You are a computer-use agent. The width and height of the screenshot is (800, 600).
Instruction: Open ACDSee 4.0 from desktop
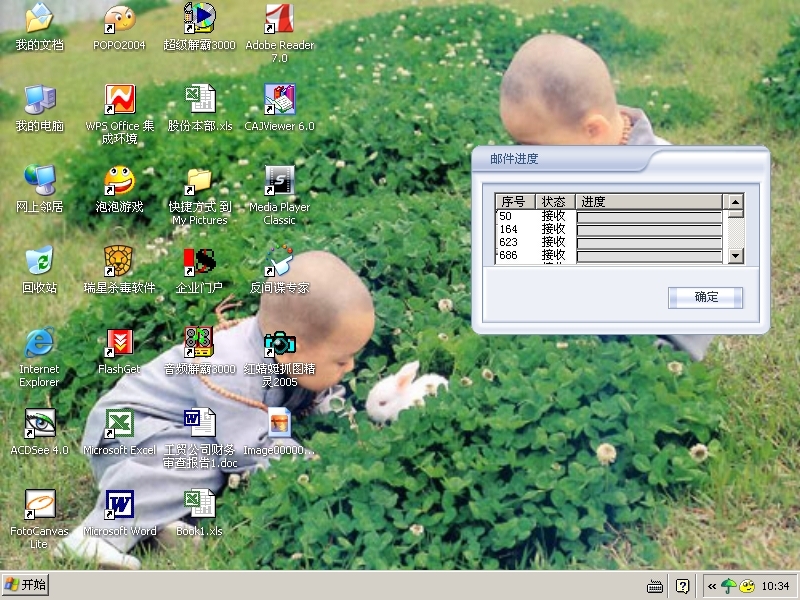pyautogui.click(x=39, y=424)
